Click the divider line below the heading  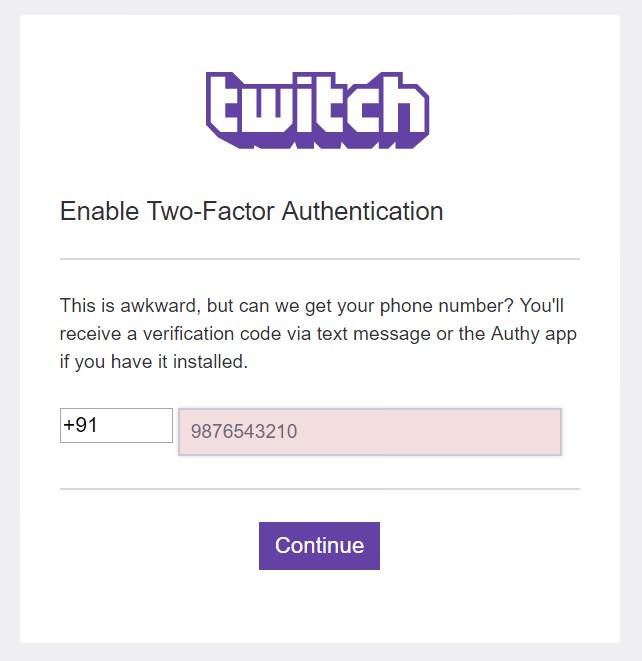tap(320, 259)
